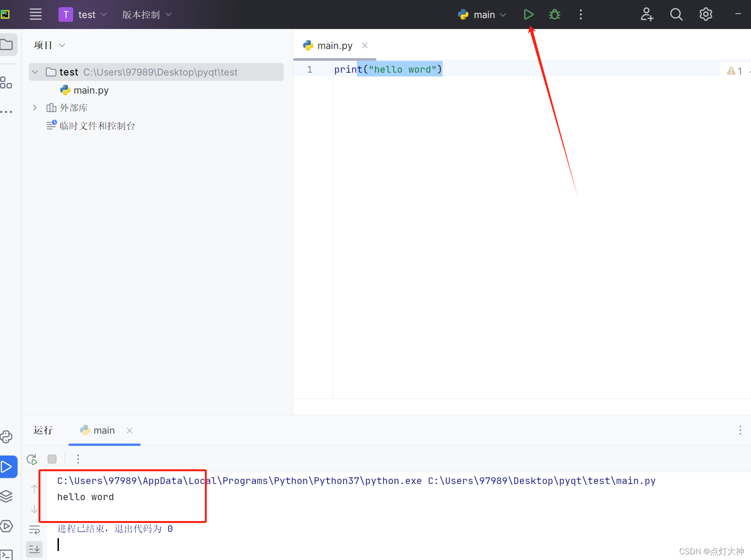Click python.exe path in console
Image resolution: width=751 pixels, height=560 pixels.
point(240,481)
